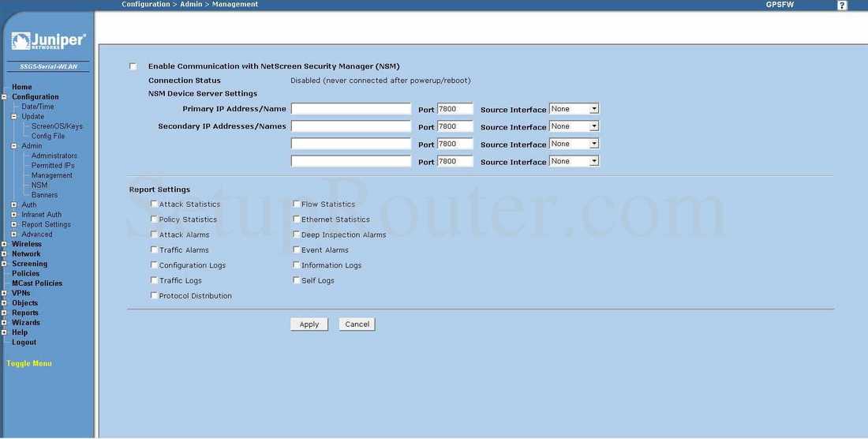The height and width of the screenshot is (439, 868).
Task: Click the Cancel button
Action: 357,325
